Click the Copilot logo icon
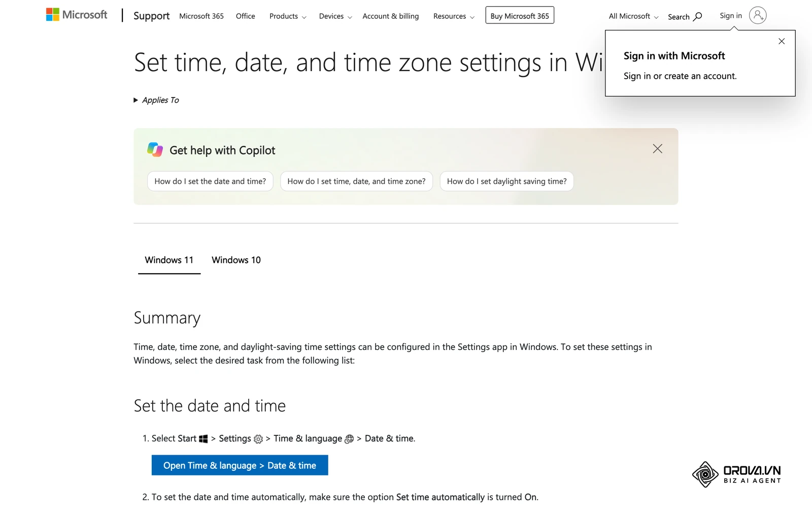812x508 pixels. (x=155, y=150)
